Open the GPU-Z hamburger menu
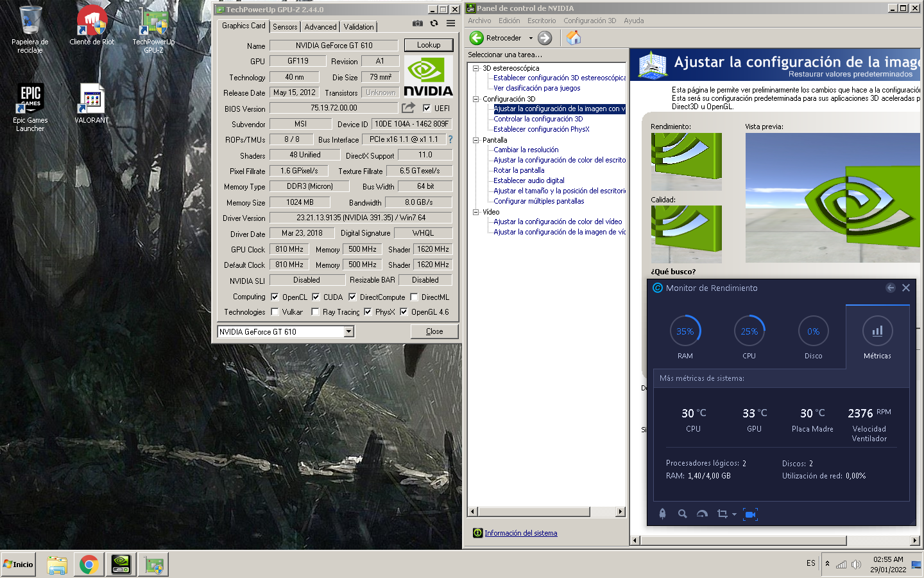Image resolution: width=924 pixels, height=578 pixels. 451,23
